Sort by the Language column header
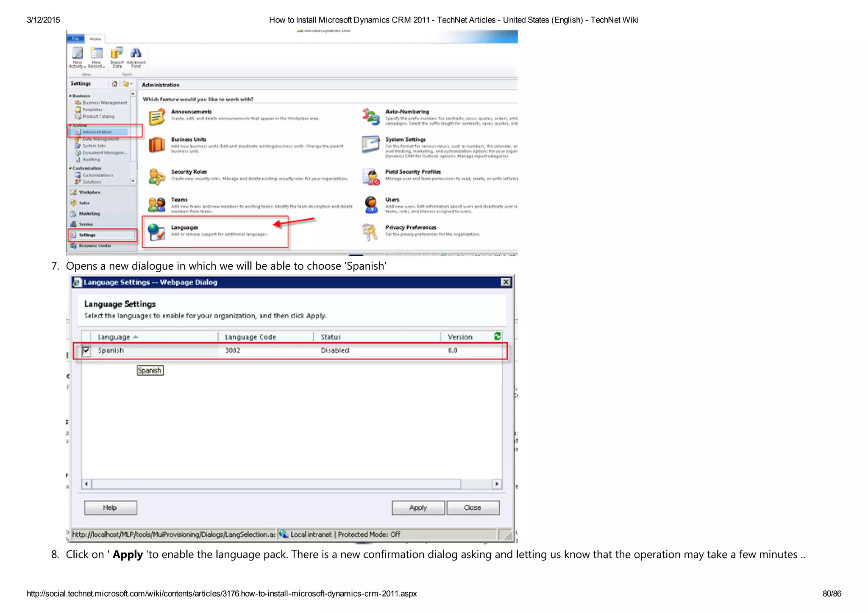This screenshot has width=868, height=614. click(x=114, y=337)
